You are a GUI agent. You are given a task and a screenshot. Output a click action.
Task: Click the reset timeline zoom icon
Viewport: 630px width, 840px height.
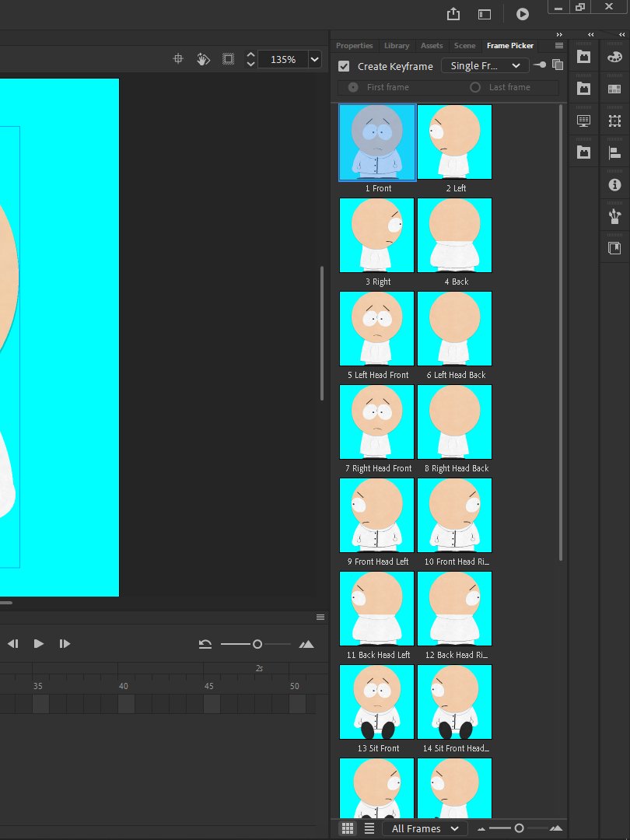[205, 644]
